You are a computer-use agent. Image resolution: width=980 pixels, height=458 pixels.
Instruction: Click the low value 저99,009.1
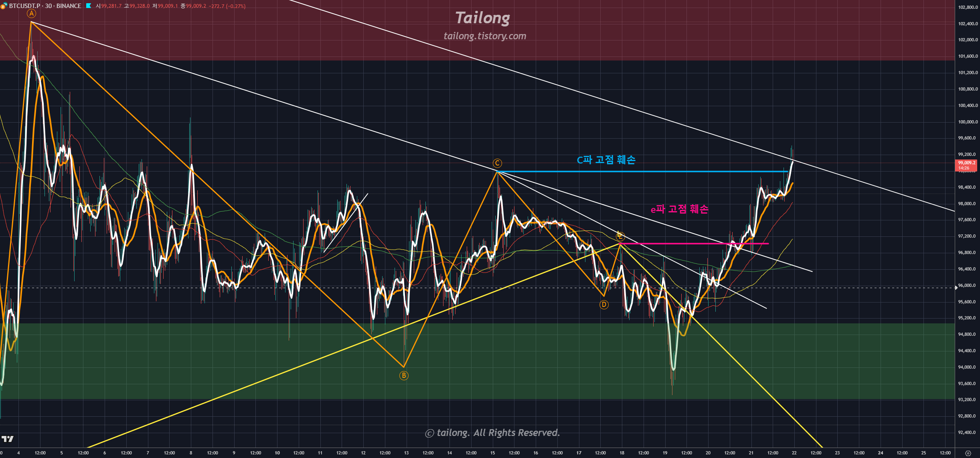(x=165, y=6)
